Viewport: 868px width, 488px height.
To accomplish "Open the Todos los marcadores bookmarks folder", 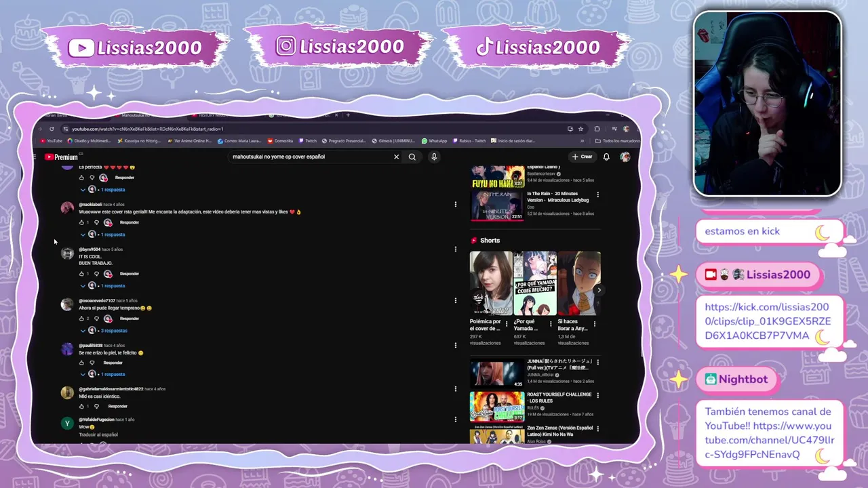I will tap(617, 141).
